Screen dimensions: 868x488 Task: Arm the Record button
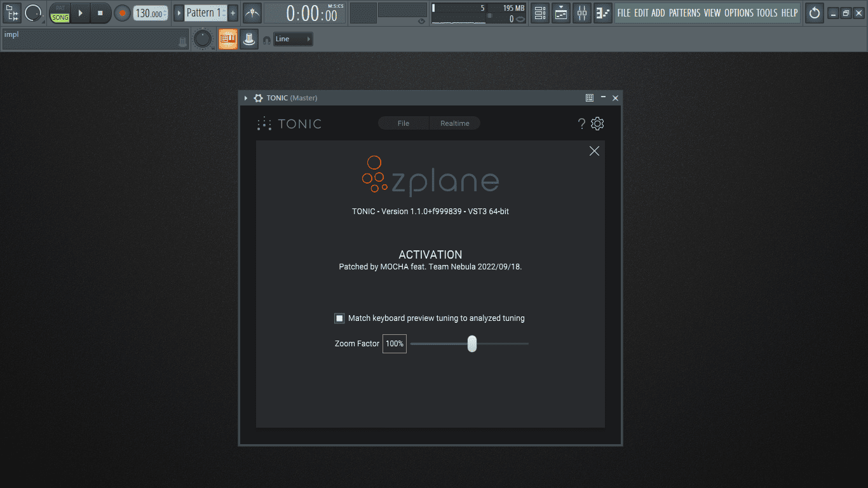(122, 13)
